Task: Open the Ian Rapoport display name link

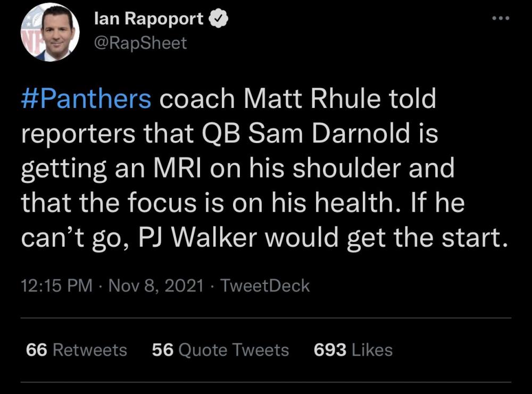Action: 148,19
